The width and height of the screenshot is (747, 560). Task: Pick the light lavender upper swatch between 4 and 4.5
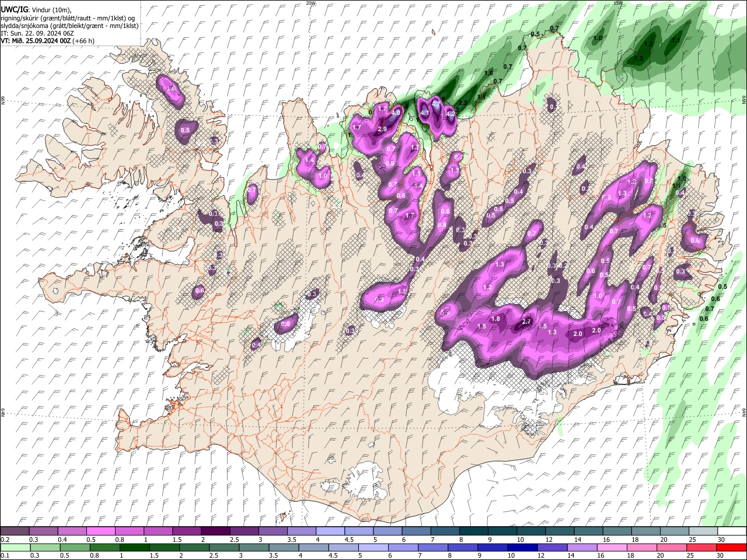330,531
